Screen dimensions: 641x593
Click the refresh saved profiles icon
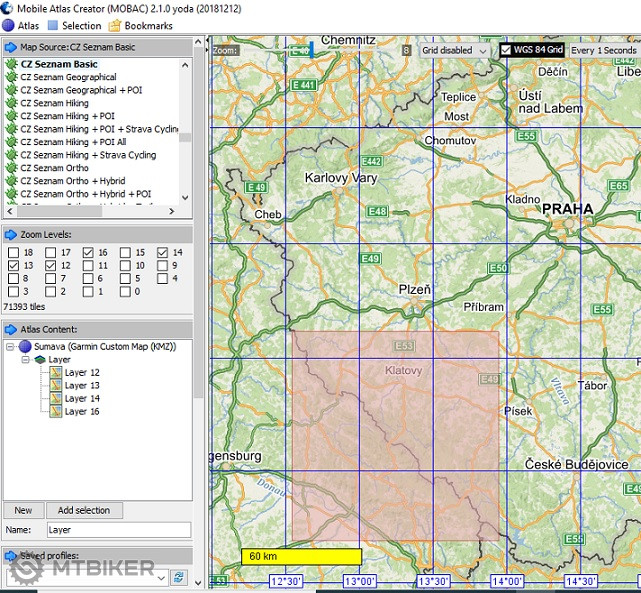coord(179,577)
